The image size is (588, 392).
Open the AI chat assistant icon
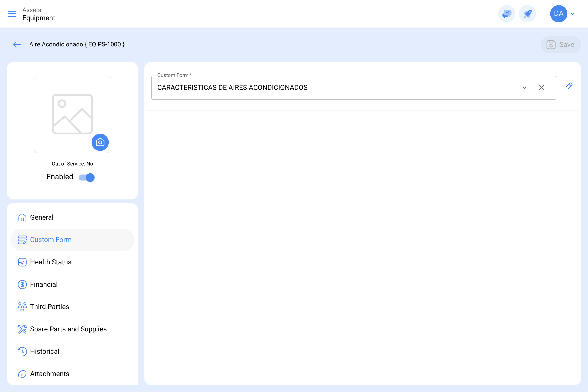tap(507, 14)
